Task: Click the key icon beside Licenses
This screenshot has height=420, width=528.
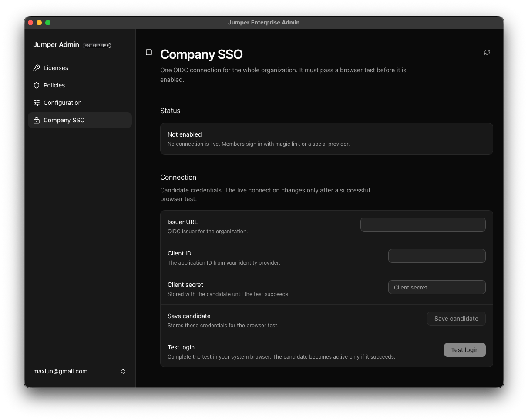Action: [x=37, y=68]
